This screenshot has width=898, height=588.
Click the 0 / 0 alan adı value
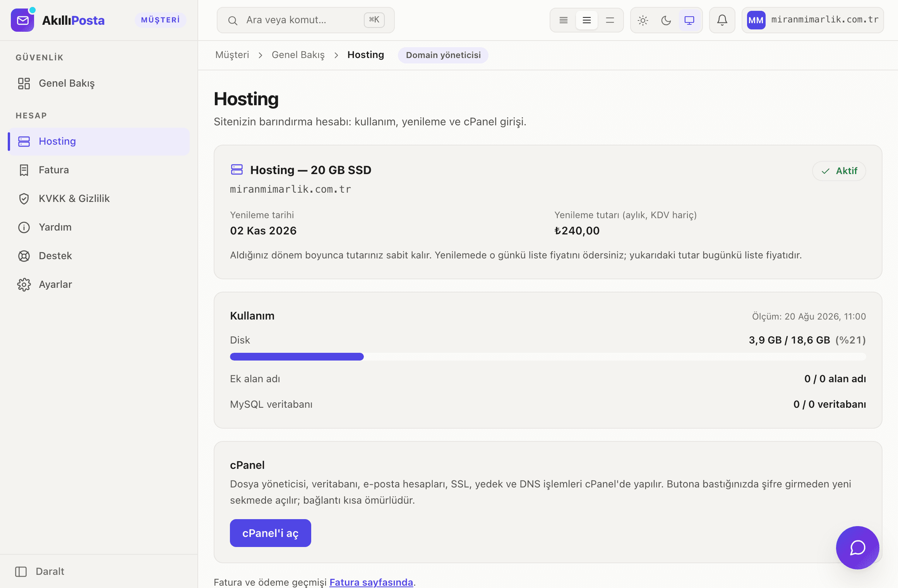(835, 379)
